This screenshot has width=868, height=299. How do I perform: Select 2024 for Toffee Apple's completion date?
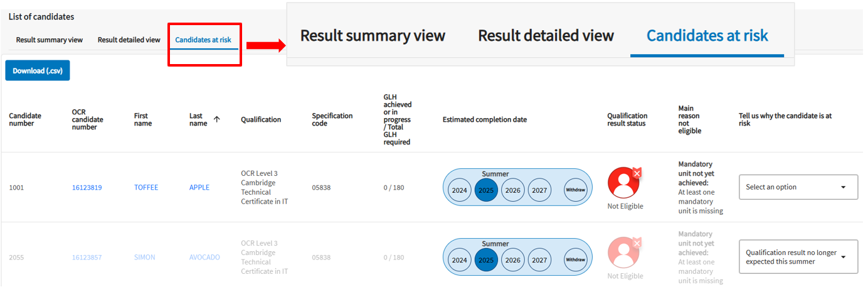coord(460,190)
